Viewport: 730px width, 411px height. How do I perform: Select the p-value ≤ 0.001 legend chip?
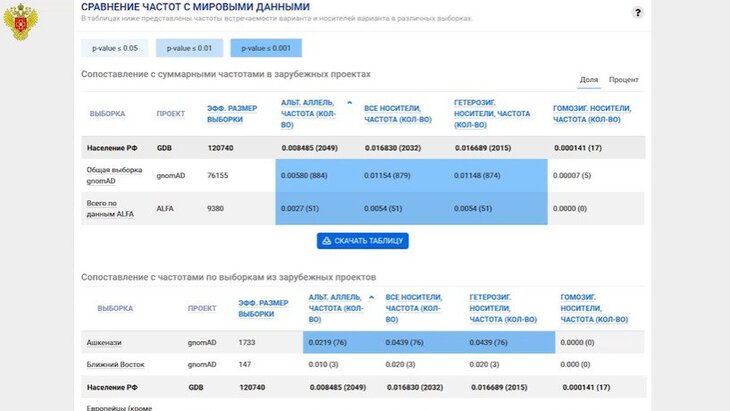point(265,48)
